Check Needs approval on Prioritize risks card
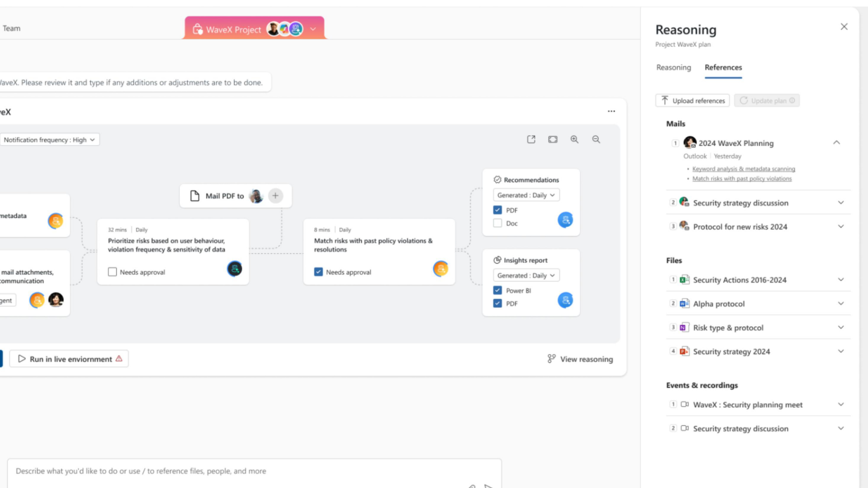This screenshot has width=868, height=488. click(x=112, y=272)
